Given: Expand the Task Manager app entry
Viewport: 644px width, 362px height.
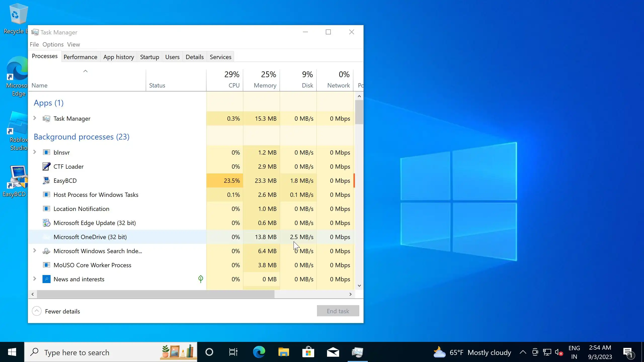Looking at the screenshot, I should pyautogui.click(x=35, y=118).
